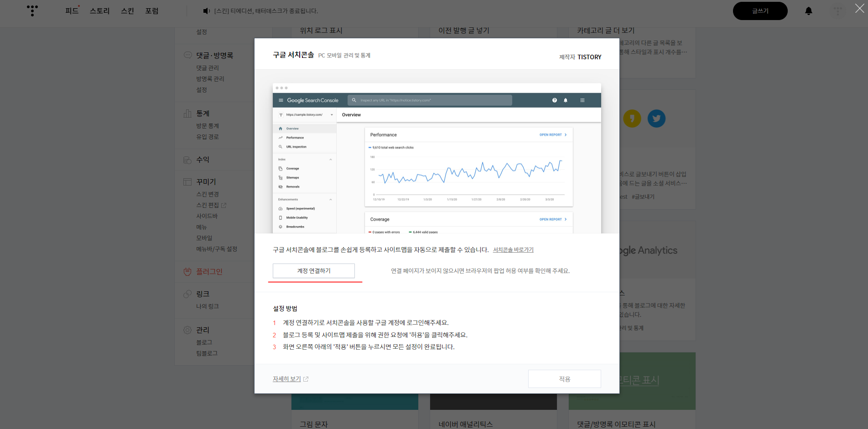Screen dimensions: 868x429
Task: Select 통계 sidebar section
Action: click(203, 113)
